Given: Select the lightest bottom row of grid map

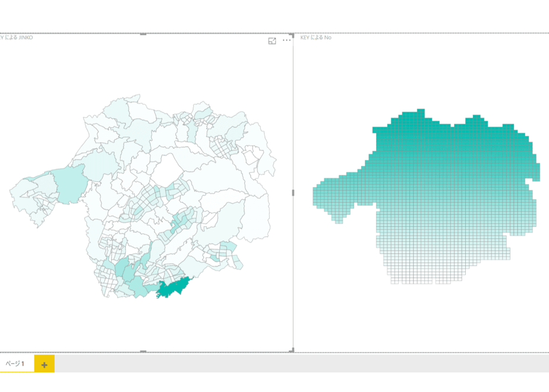Looking at the screenshot, I should pos(426,282).
